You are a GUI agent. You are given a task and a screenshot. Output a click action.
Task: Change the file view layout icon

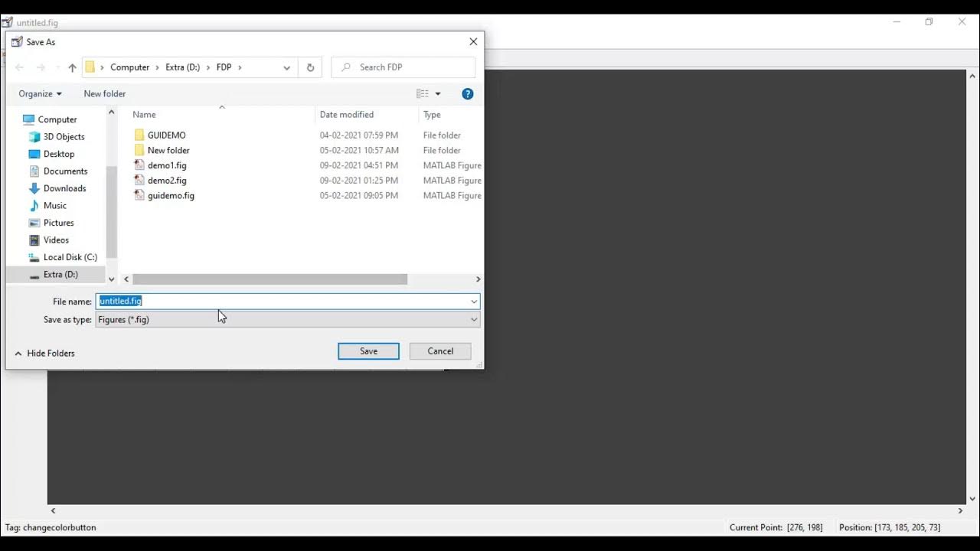[423, 93]
